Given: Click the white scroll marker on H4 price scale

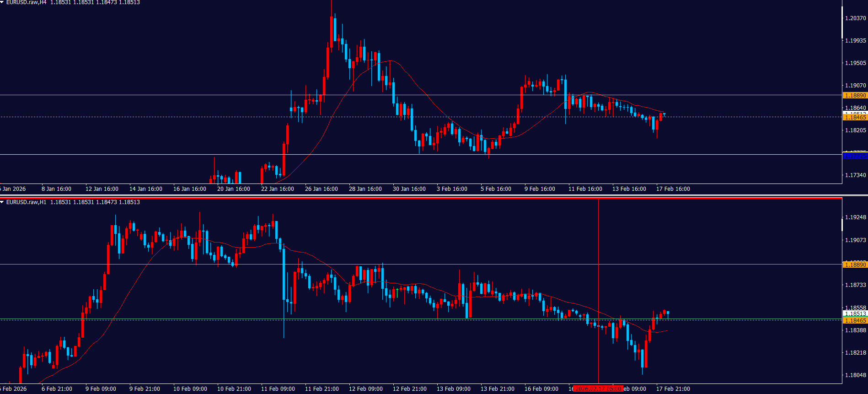Looking at the screenshot, I should (x=842, y=23).
